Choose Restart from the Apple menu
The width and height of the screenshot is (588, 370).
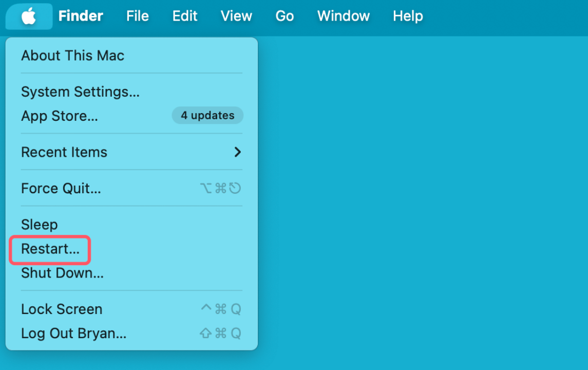[50, 249]
